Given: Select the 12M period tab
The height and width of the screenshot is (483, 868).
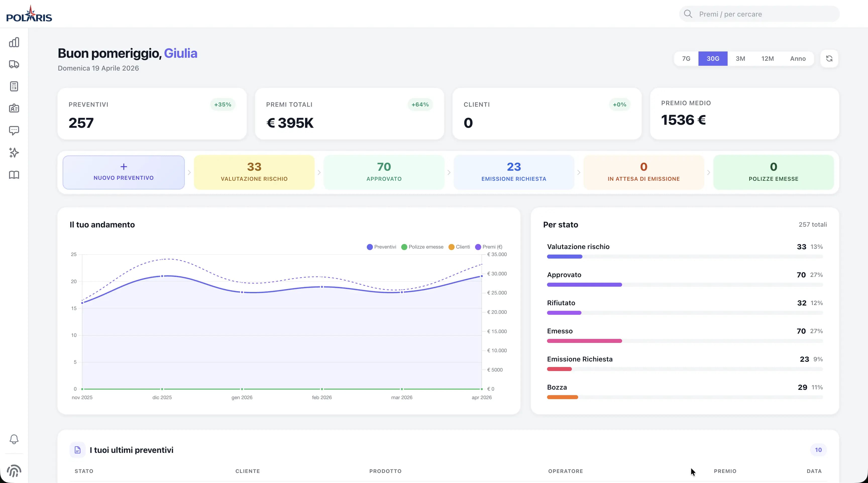Looking at the screenshot, I should (768, 58).
